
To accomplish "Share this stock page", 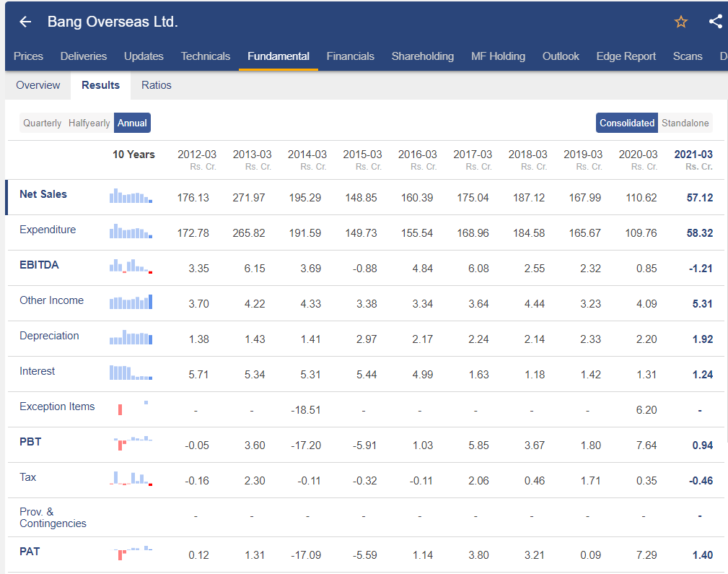I will point(716,22).
